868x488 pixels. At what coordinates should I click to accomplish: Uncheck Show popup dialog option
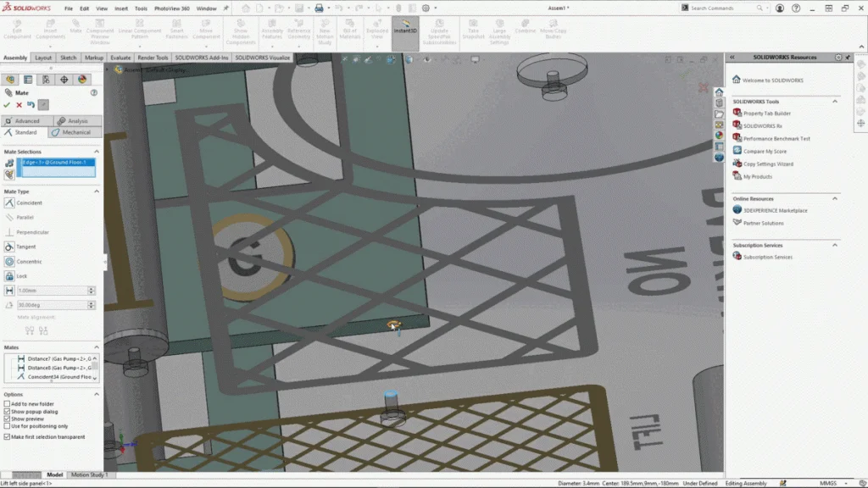point(8,412)
